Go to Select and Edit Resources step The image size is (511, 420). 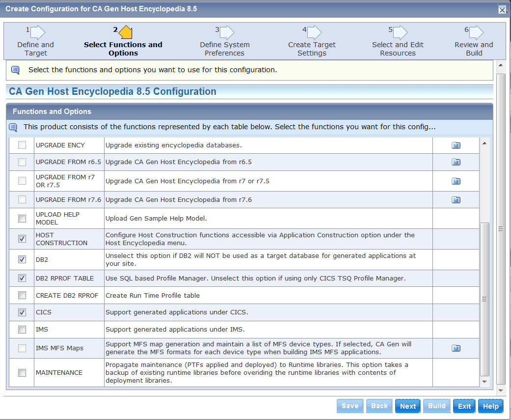pyautogui.click(x=398, y=49)
